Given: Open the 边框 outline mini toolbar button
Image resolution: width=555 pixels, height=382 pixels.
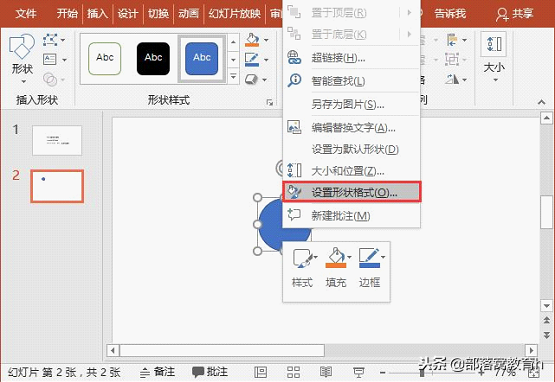Looking at the screenshot, I should 370,268.
